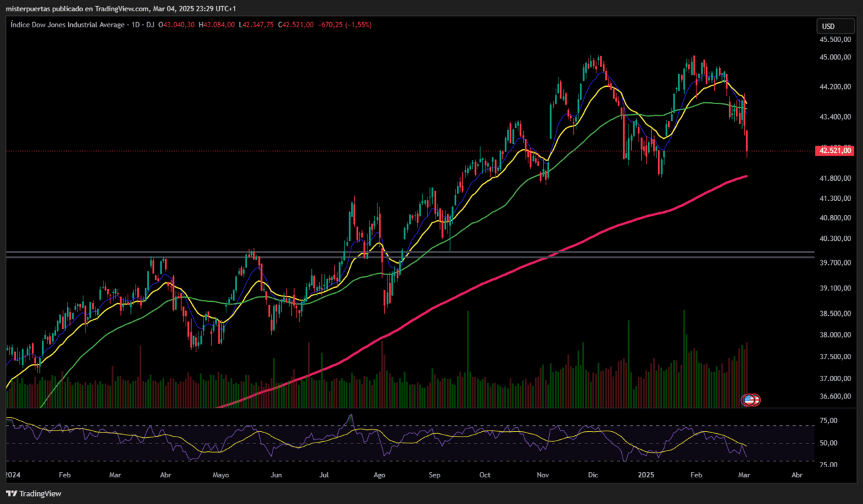Click the 41.300,00 price axis label
Image resolution: width=863 pixels, height=504 pixels.
[836, 199]
